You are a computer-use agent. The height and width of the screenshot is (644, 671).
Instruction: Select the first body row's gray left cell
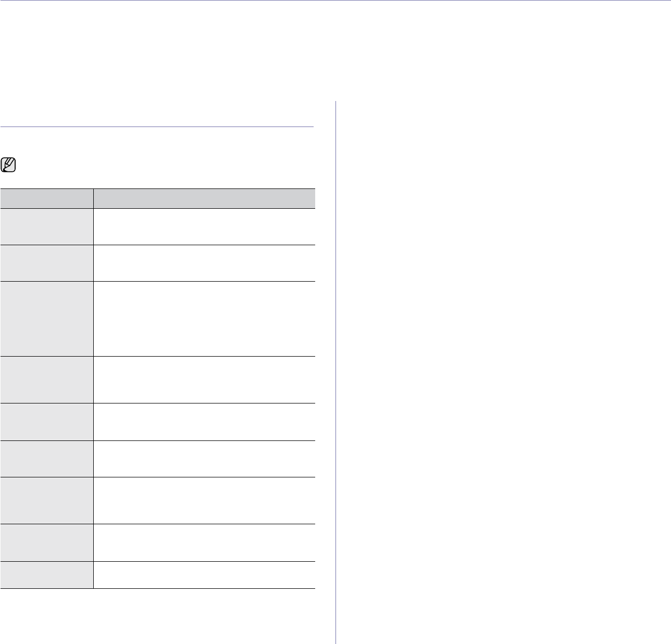coord(47,226)
